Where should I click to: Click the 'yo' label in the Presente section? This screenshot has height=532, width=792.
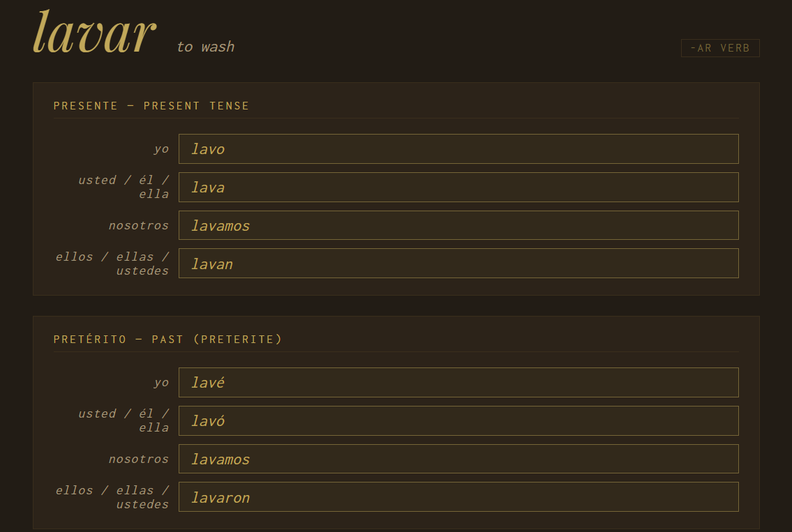coord(161,149)
